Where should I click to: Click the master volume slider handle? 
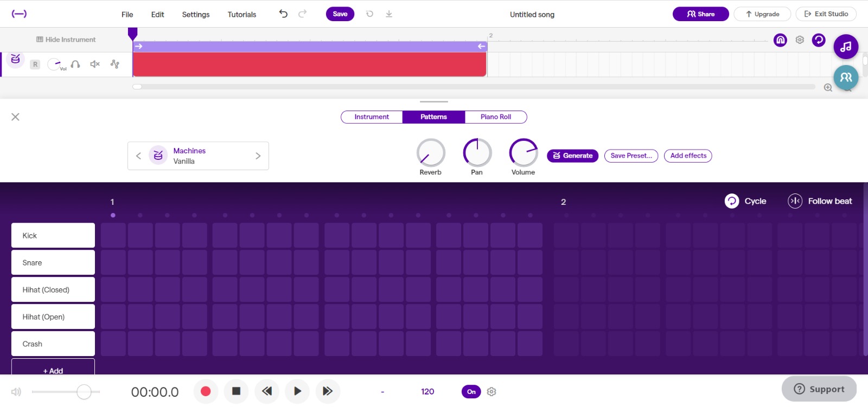click(84, 391)
